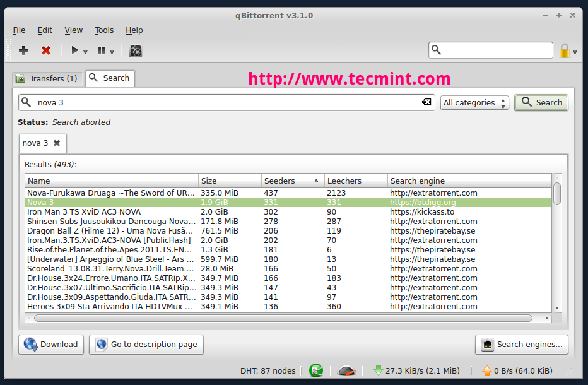
Task: Select [Underwater] Arpeggio of Blue Steel row
Action: [x=288, y=259]
